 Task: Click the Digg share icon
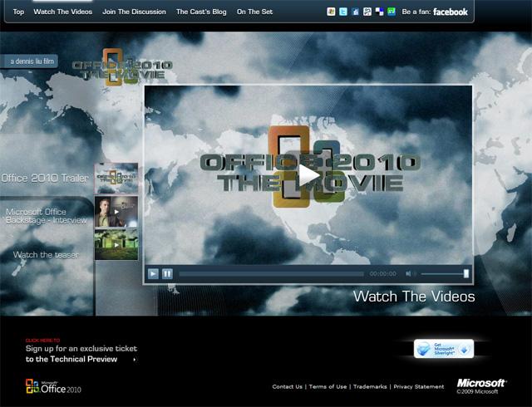point(367,12)
